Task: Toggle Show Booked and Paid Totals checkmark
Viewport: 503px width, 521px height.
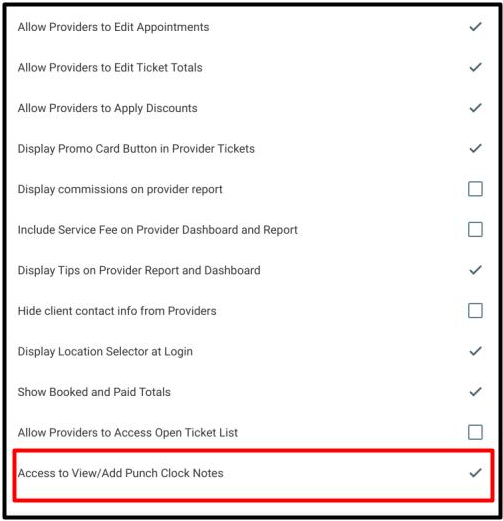Action: (475, 392)
